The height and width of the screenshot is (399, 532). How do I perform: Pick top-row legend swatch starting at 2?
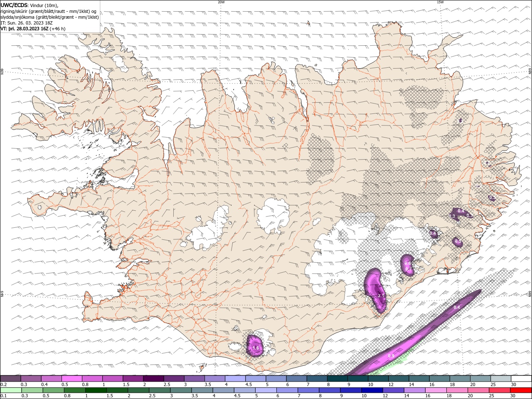click(153, 378)
